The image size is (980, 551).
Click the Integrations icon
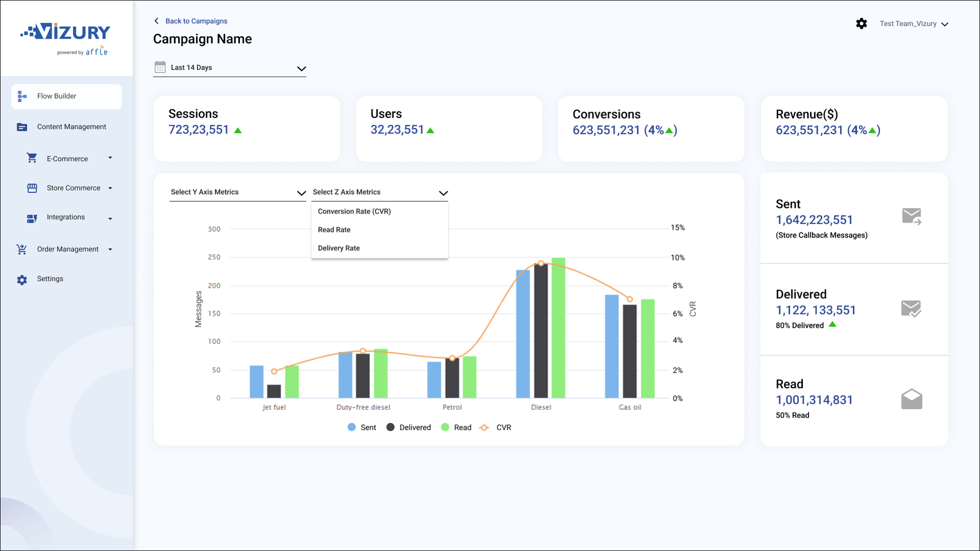[32, 219]
